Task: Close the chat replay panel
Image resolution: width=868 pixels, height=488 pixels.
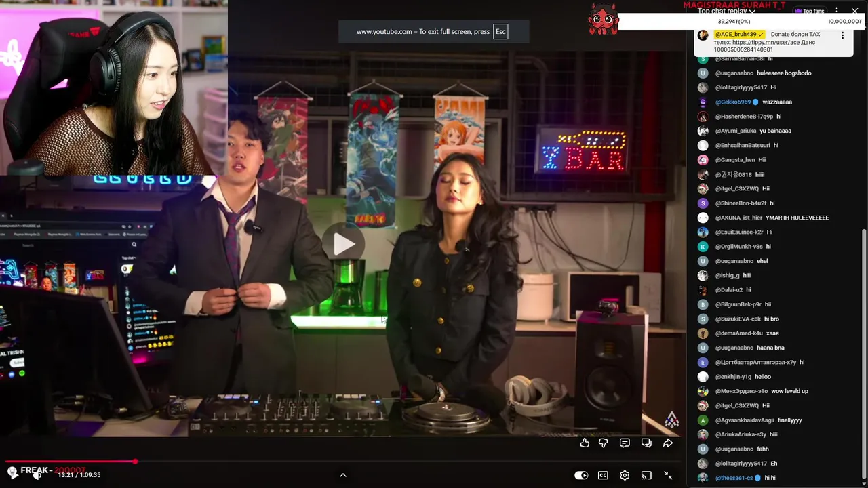Action: 854,11
